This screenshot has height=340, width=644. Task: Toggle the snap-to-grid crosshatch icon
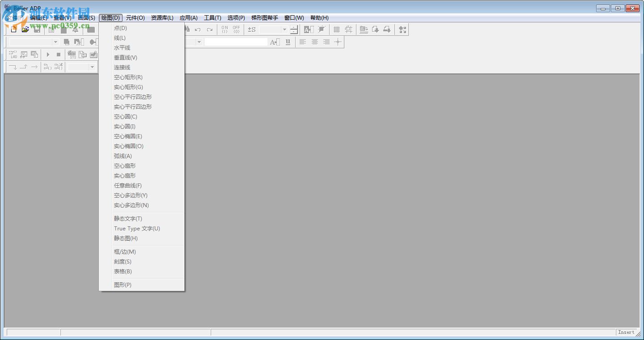(x=348, y=30)
